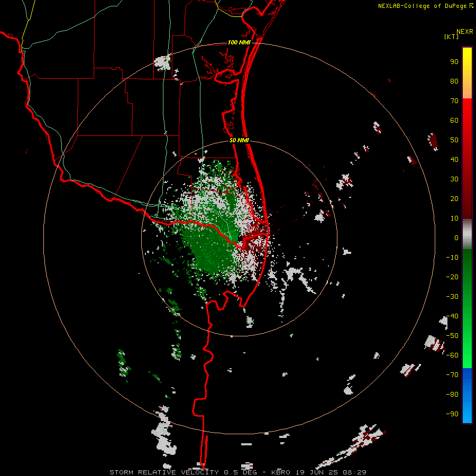
Task: Click the gray zero-velocity segment of the color bar
Action: 467,234
